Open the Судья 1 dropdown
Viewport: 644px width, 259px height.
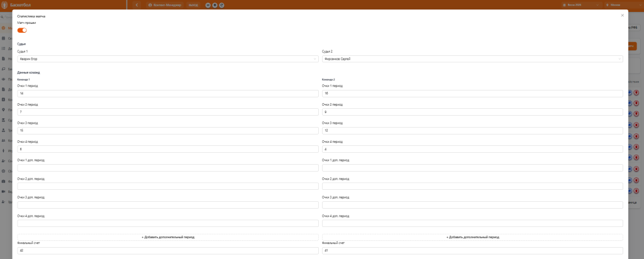click(168, 59)
